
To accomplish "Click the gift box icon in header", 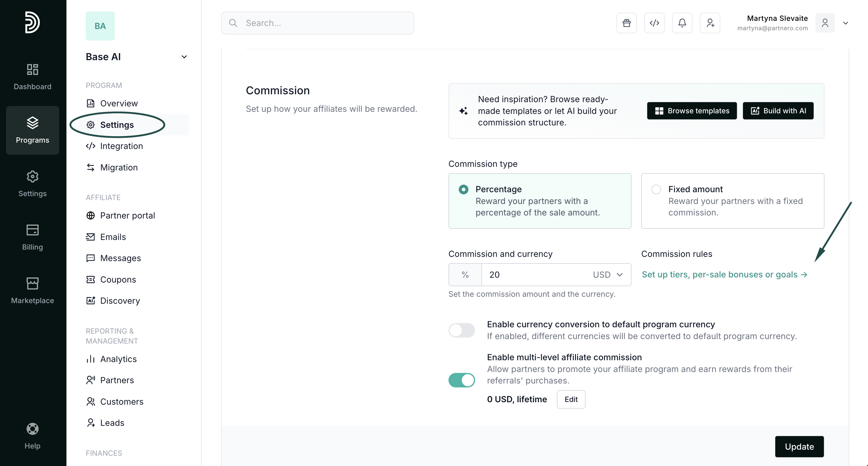I will pos(626,23).
